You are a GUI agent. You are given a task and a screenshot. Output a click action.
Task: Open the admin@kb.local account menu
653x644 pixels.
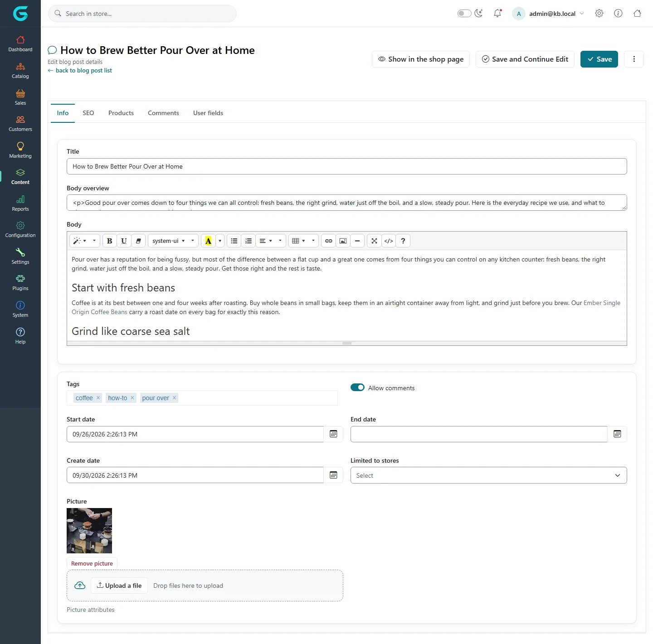click(x=549, y=14)
